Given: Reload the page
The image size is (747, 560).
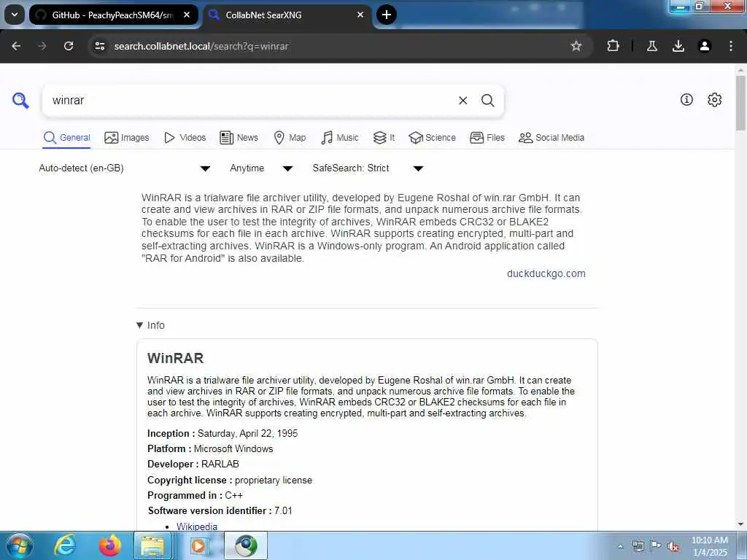Looking at the screenshot, I should point(69,46).
